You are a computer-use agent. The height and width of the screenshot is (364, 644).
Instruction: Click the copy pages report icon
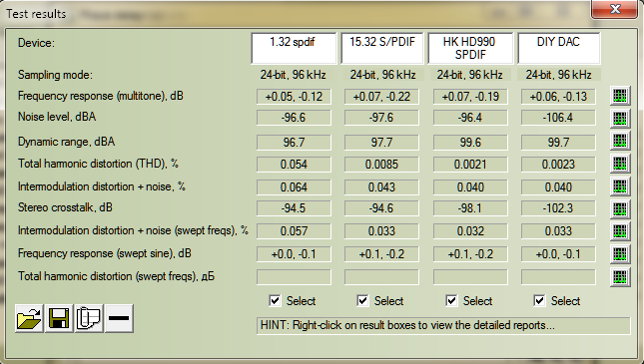[x=89, y=318]
